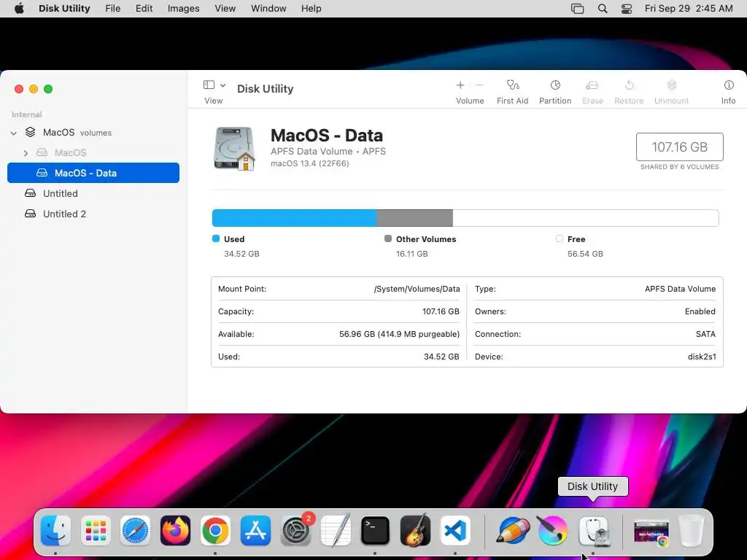Open Finder from the Dock
This screenshot has width=747, height=560.
tap(55, 531)
